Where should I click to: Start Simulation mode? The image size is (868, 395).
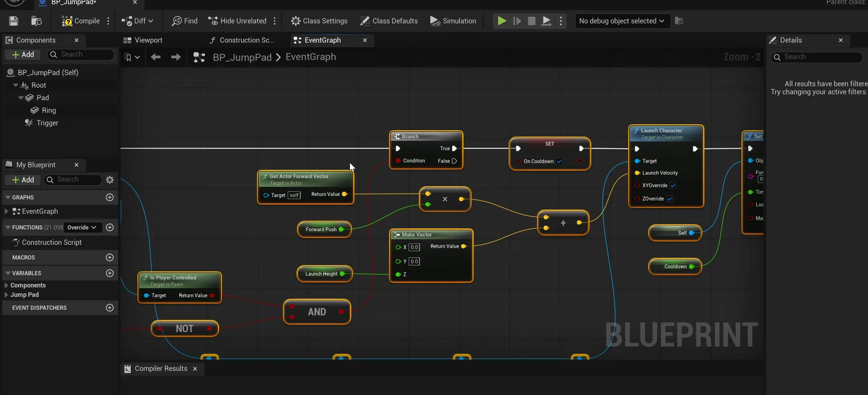(453, 21)
